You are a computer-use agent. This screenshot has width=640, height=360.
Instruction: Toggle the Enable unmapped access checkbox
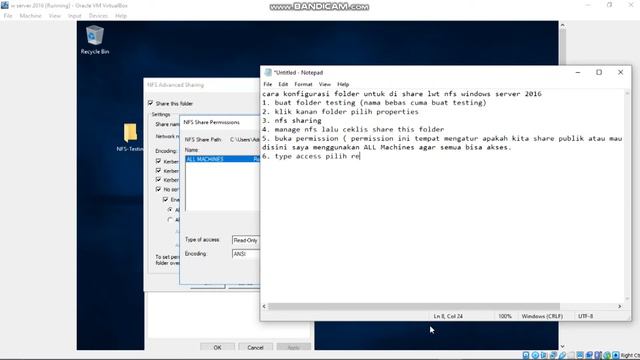[165, 199]
